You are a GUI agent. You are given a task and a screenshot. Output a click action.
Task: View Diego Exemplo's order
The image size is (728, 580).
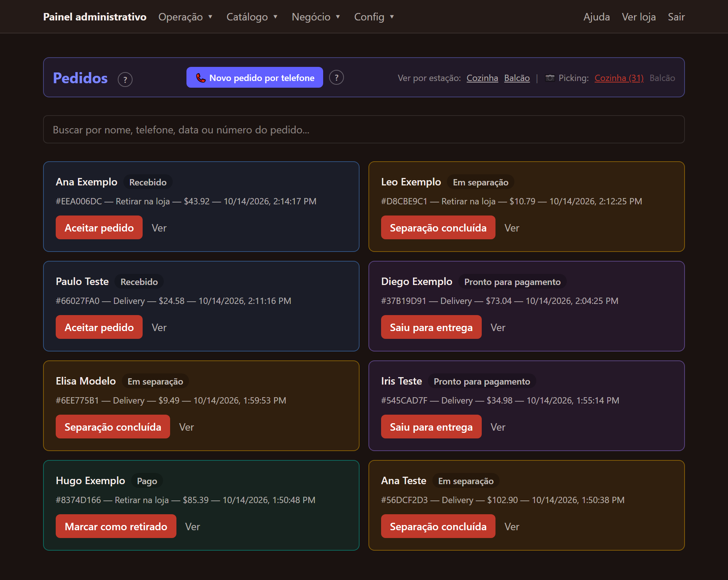coord(498,327)
